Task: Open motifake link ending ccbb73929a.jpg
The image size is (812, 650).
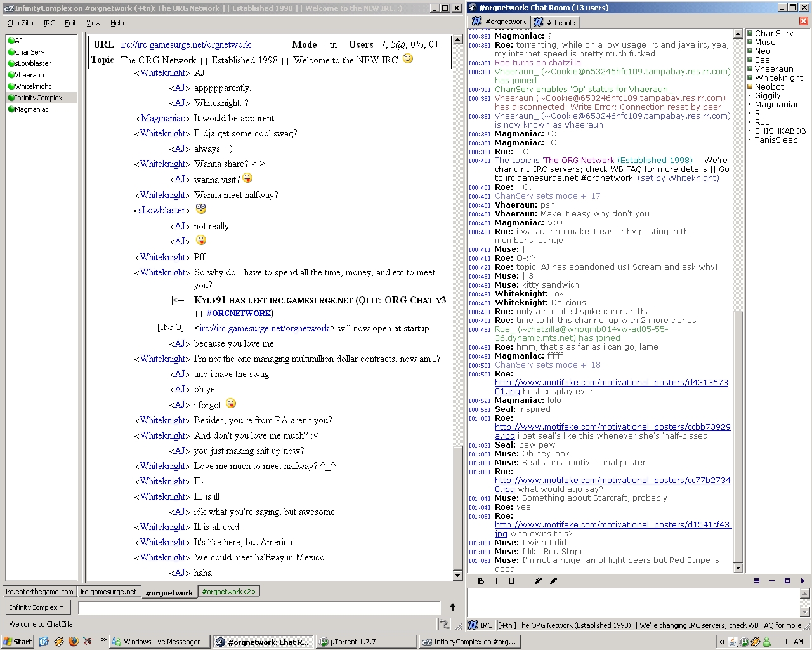Action: pyautogui.click(x=612, y=427)
